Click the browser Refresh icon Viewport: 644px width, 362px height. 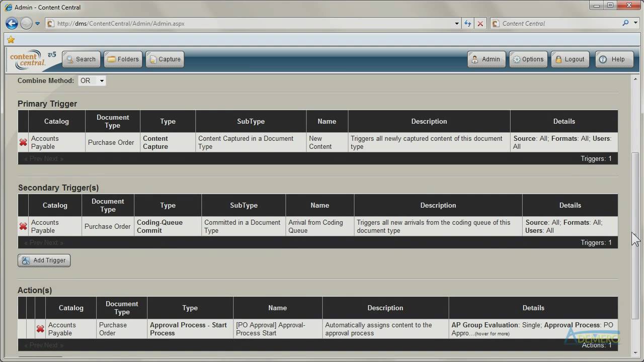click(x=468, y=23)
